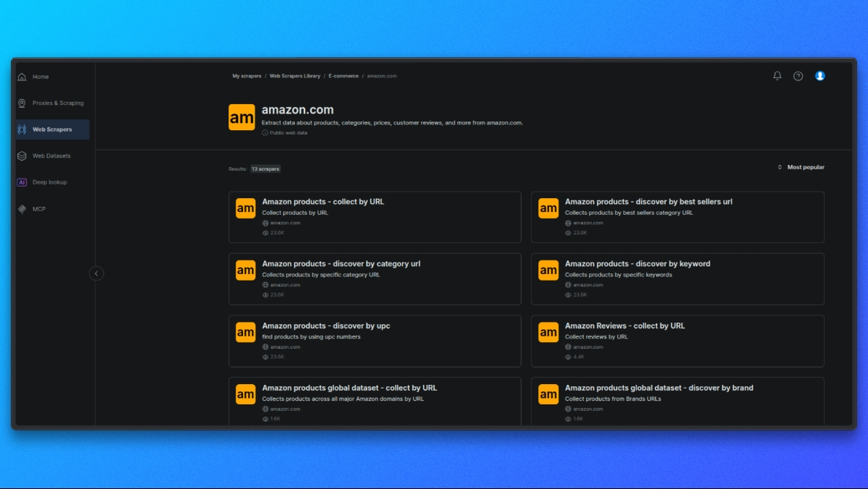Select the Web Datasets sidebar icon
This screenshot has width=868, height=489.
(x=22, y=156)
